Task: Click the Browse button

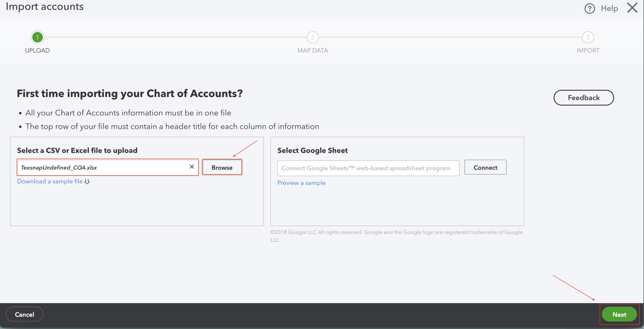Action: pyautogui.click(x=222, y=167)
